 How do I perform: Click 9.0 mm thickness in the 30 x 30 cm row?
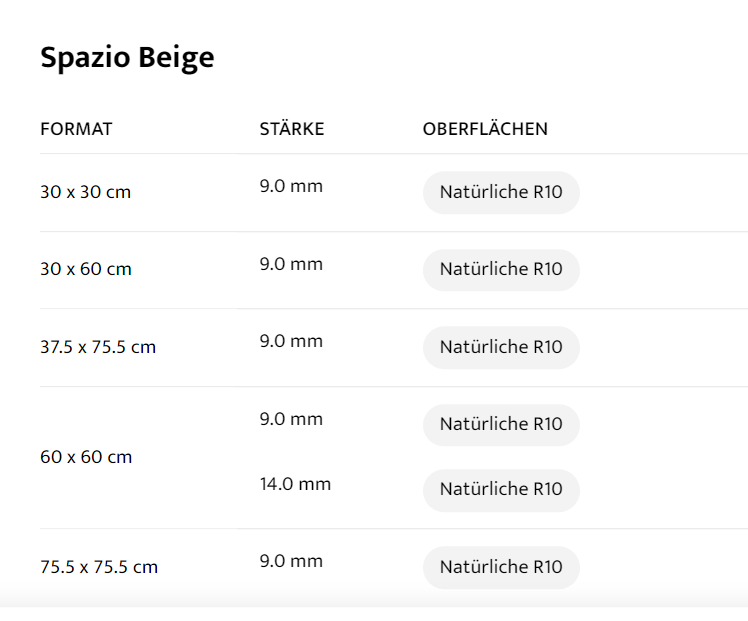coord(291,186)
